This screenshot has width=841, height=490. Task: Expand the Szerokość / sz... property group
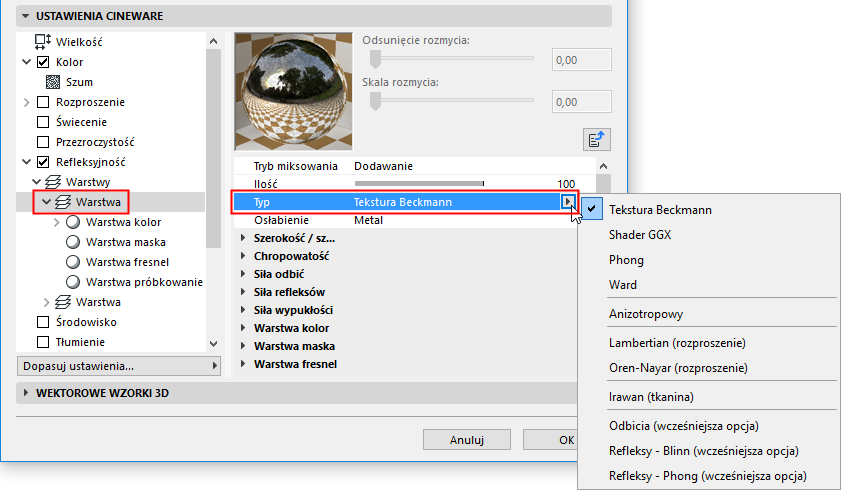[x=243, y=238]
